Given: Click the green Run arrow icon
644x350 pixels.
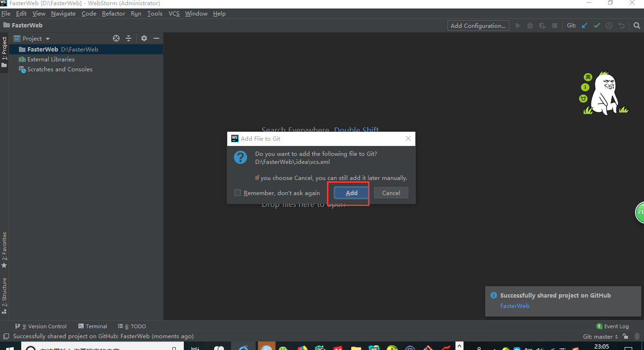Looking at the screenshot, I should pyautogui.click(x=518, y=26).
